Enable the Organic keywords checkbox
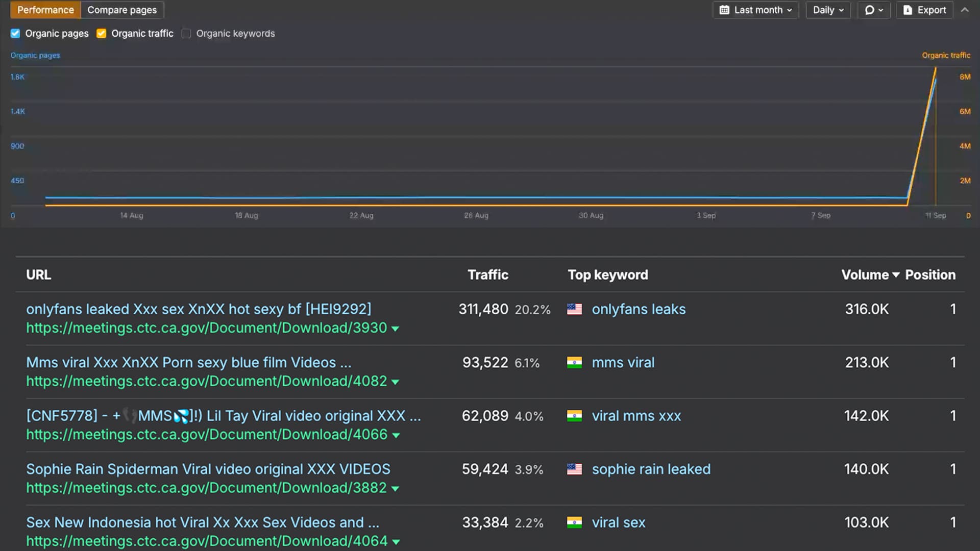980x551 pixels. [x=186, y=33]
